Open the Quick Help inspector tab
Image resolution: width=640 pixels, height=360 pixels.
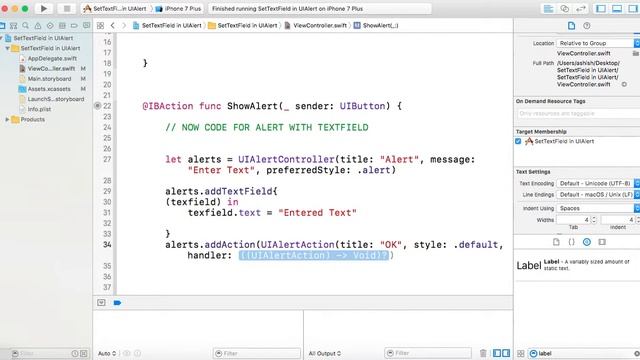coord(587,26)
